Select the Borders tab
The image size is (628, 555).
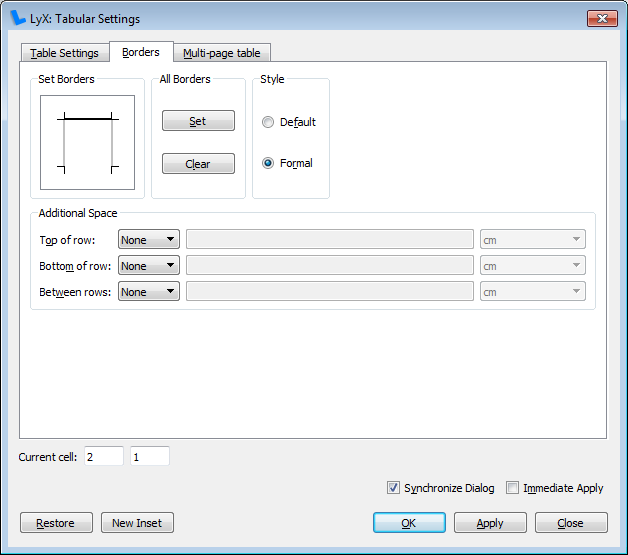(x=141, y=52)
